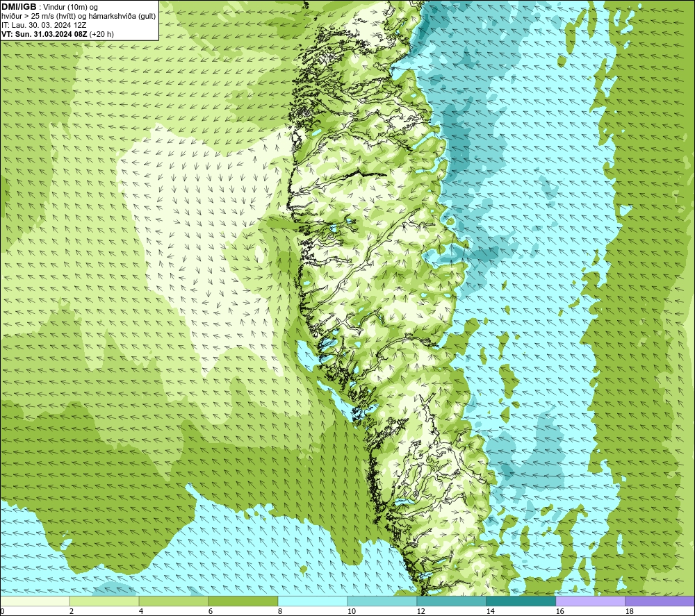Click the 16–18 m/s lavender legend swatch
This screenshot has height=616, width=695.
point(590,601)
